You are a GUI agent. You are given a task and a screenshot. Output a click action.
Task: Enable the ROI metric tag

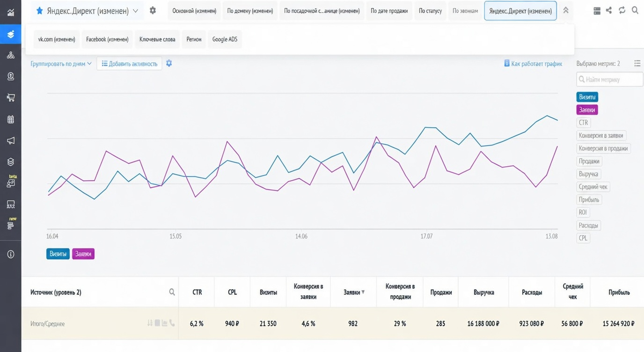pos(583,212)
